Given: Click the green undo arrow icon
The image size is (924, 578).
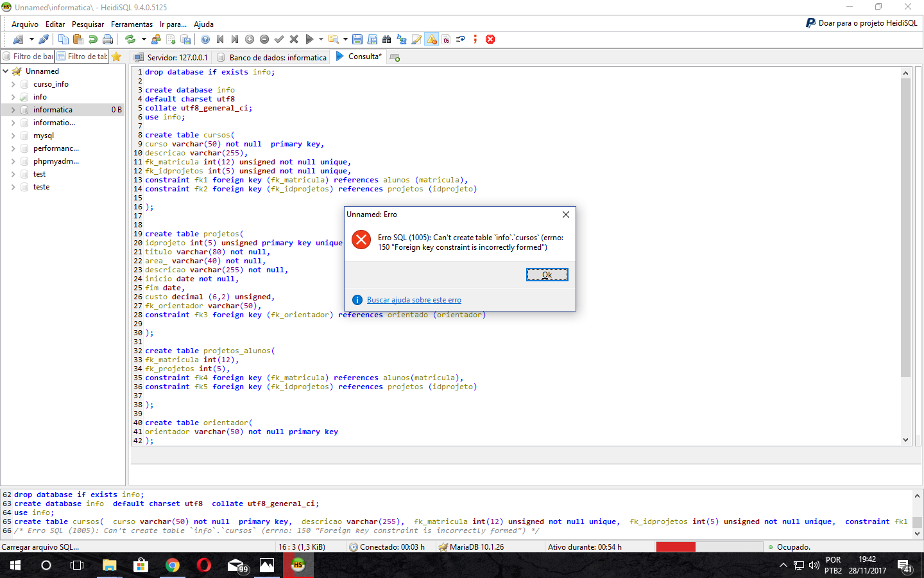Looking at the screenshot, I should click(93, 39).
